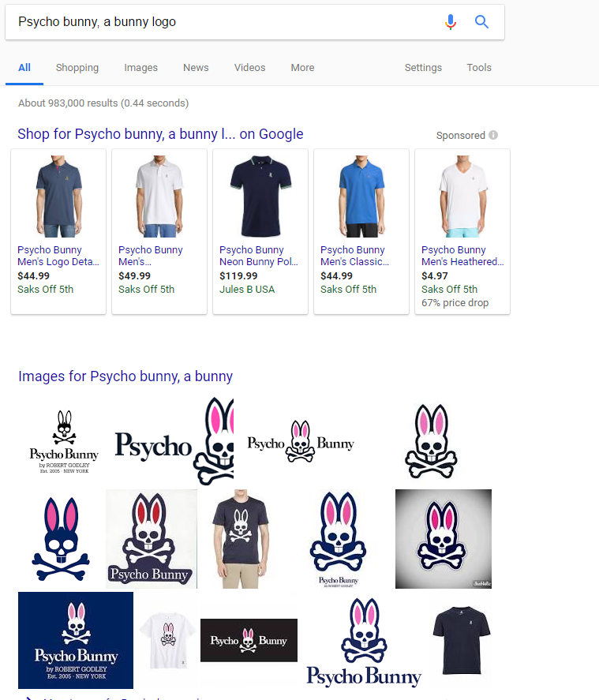Open the Images tab
Screen dimensions: 599x700
[x=141, y=67]
